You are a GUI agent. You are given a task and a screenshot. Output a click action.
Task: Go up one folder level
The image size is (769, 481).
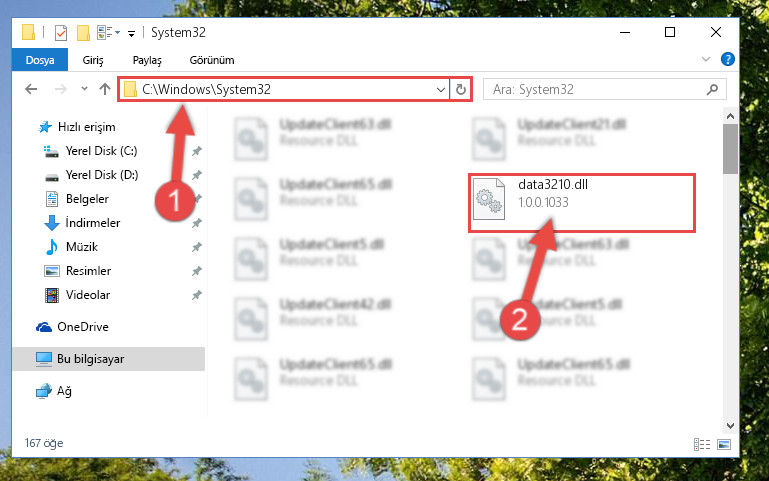point(104,89)
